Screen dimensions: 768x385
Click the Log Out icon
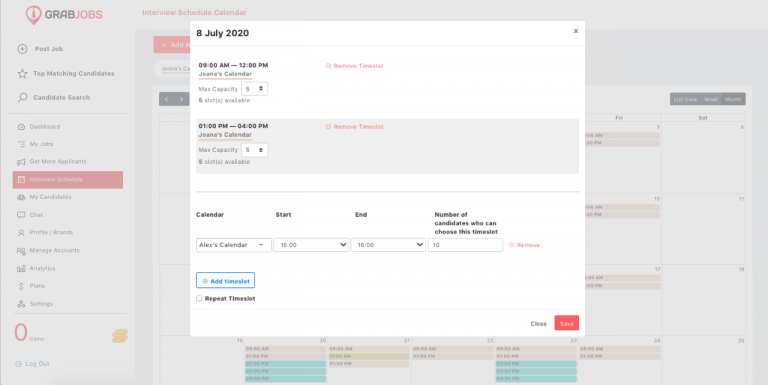tap(18, 364)
